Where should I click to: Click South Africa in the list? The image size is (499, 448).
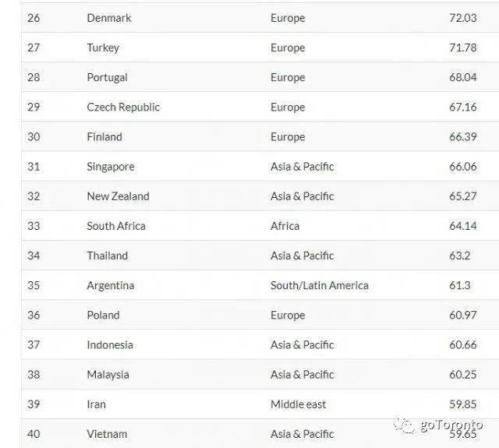pyautogui.click(x=116, y=226)
